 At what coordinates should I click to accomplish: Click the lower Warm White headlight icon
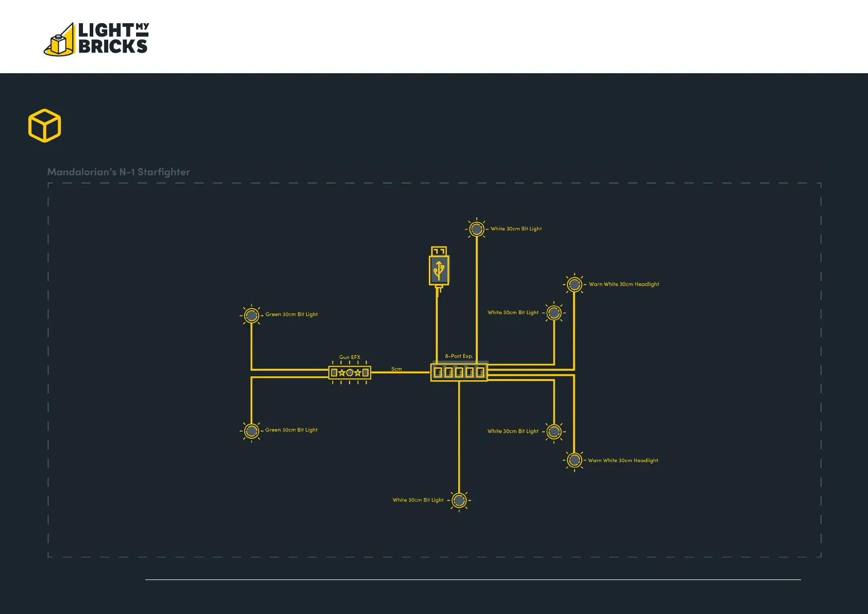click(x=574, y=460)
